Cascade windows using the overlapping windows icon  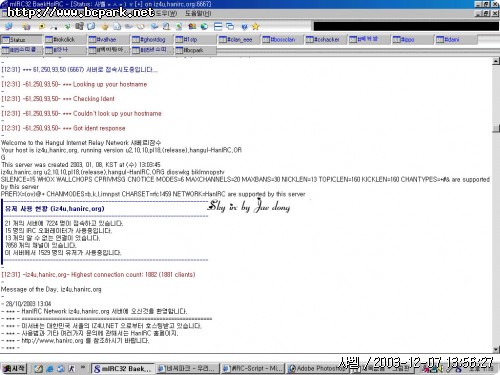230,26
